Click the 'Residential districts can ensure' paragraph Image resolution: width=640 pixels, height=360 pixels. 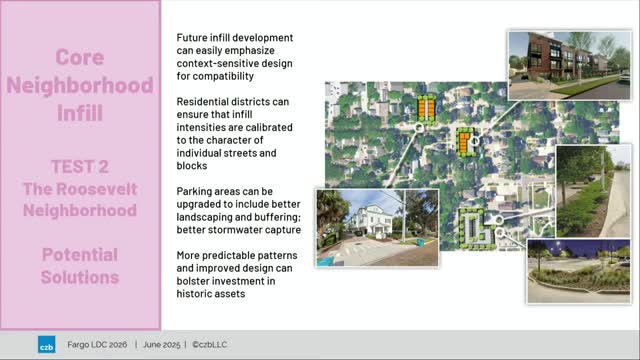click(235, 133)
